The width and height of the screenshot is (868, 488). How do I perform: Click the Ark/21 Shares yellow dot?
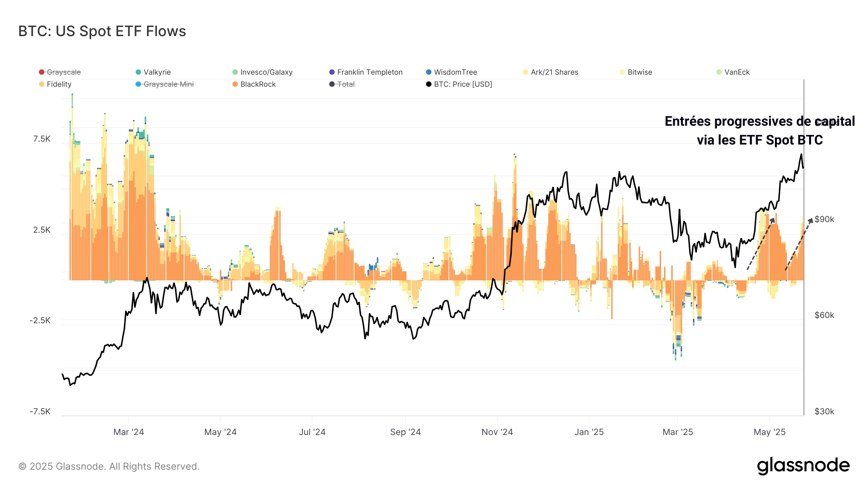pyautogui.click(x=525, y=72)
